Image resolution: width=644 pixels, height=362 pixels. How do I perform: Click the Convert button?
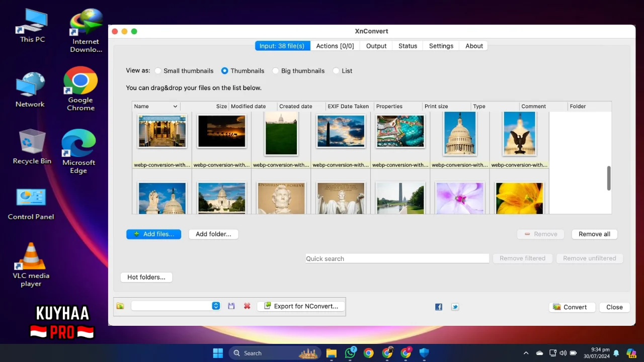tap(572, 307)
